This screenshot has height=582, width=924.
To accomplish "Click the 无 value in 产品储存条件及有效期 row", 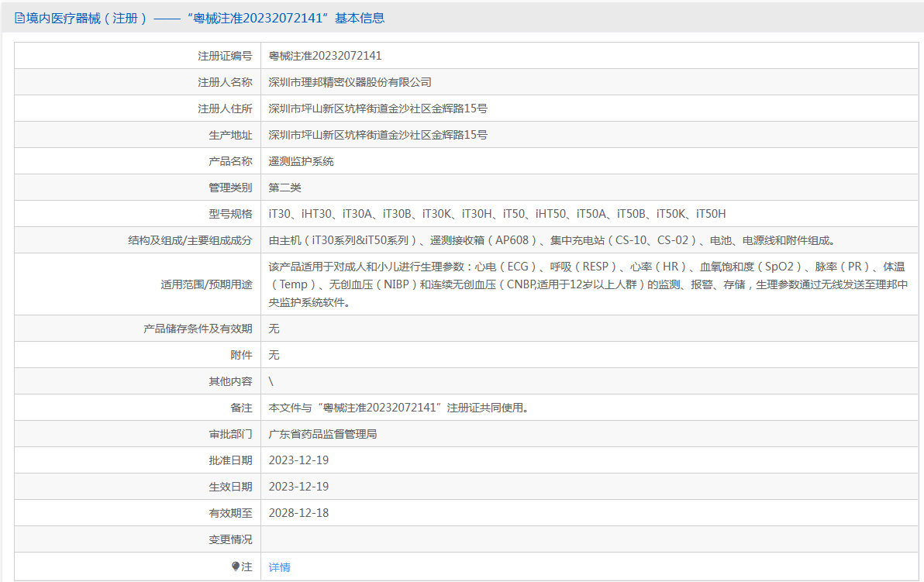I will pyautogui.click(x=274, y=329).
